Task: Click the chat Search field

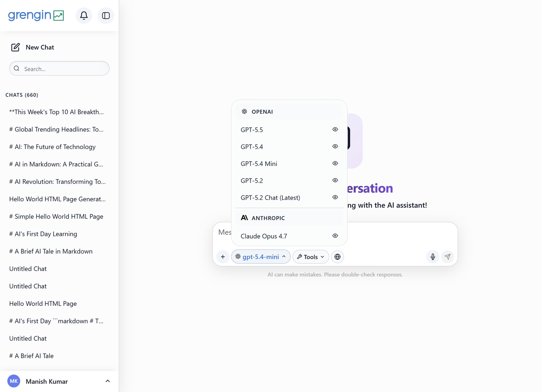Action: [x=59, y=68]
